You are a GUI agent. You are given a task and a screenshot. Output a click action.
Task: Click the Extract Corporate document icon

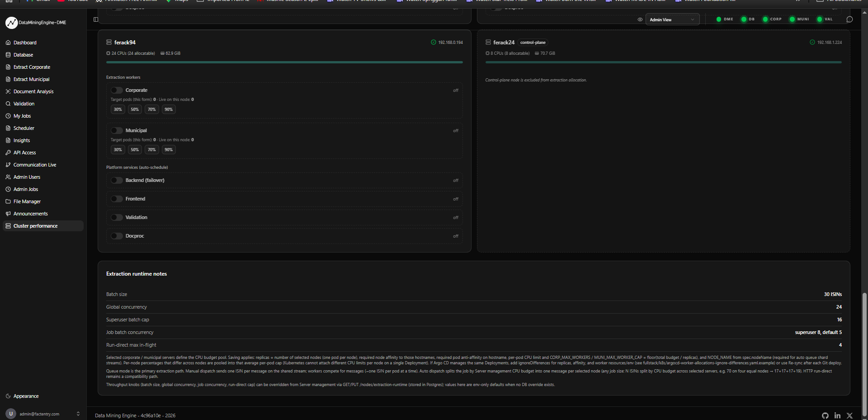point(8,67)
